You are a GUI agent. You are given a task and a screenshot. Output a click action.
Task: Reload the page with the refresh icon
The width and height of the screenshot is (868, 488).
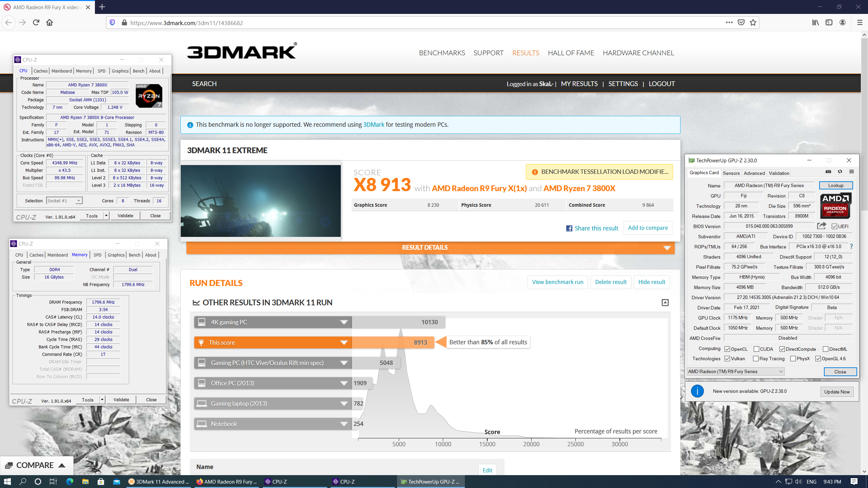[36, 23]
